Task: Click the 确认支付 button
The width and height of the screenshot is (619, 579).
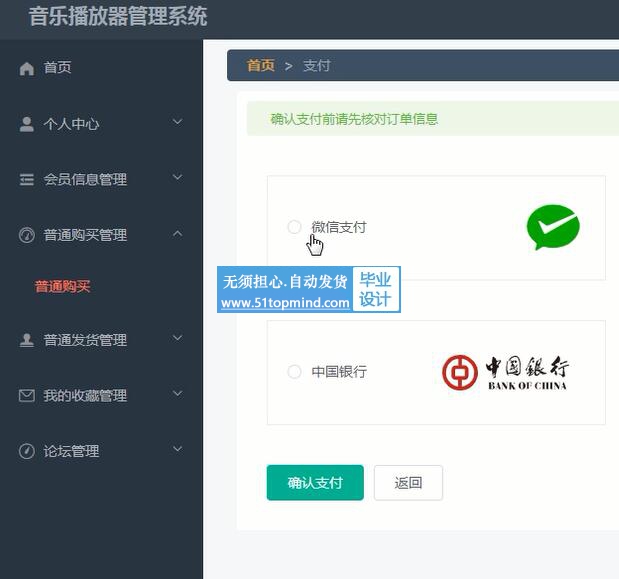Action: [x=315, y=483]
